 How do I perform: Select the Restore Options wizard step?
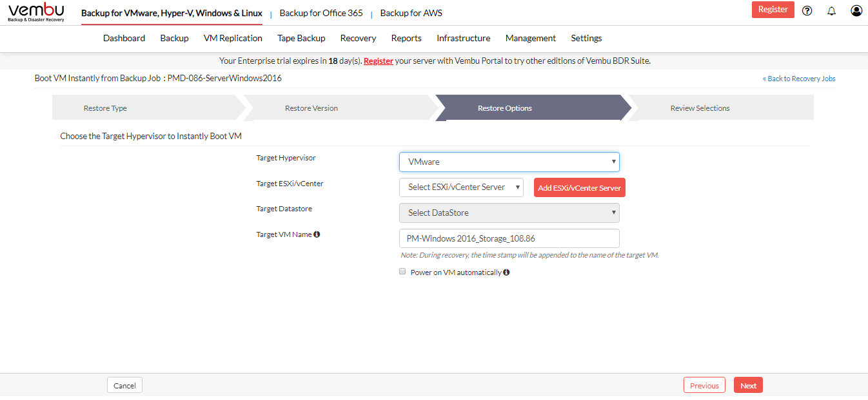tap(533, 108)
